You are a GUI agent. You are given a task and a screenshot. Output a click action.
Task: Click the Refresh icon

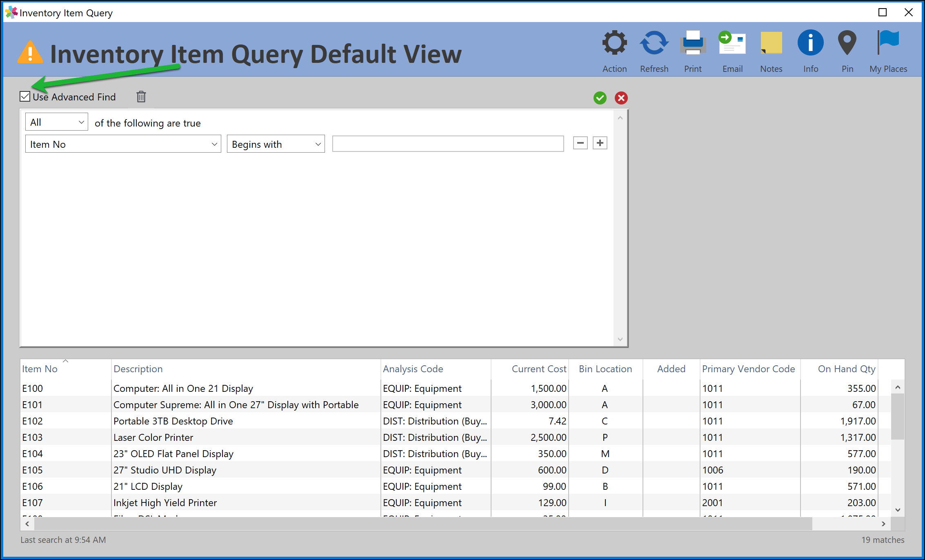pos(654,43)
